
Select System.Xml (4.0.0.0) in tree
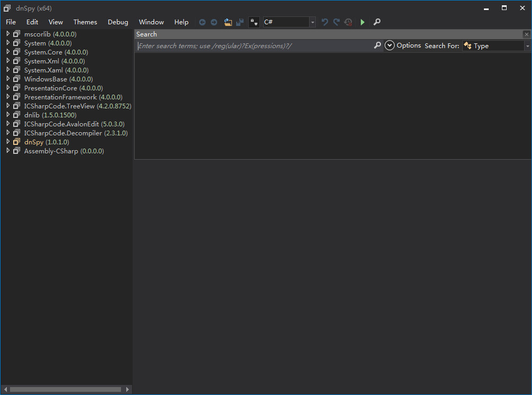pos(54,61)
